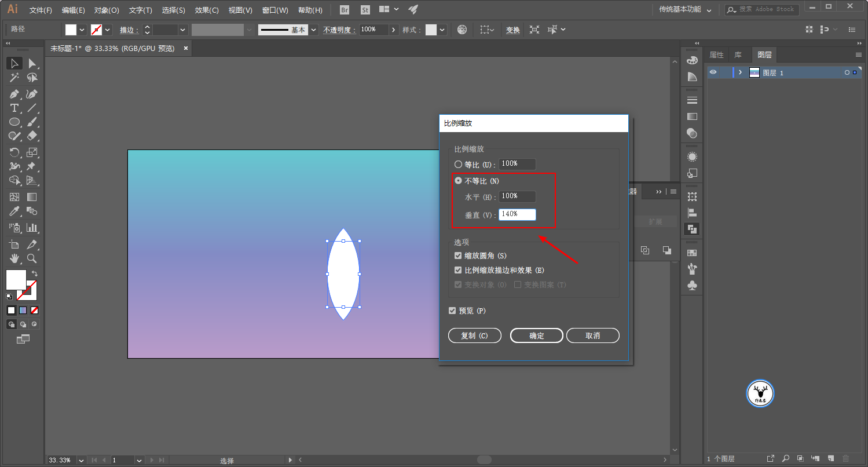Select the Selection (black arrow) tool
Screen dimensions: 868x467
(14, 63)
